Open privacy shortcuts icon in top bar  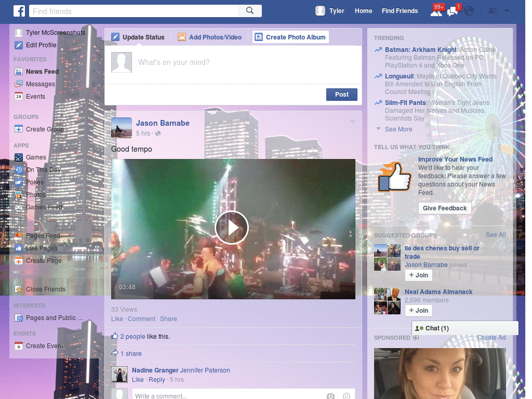[x=493, y=11]
